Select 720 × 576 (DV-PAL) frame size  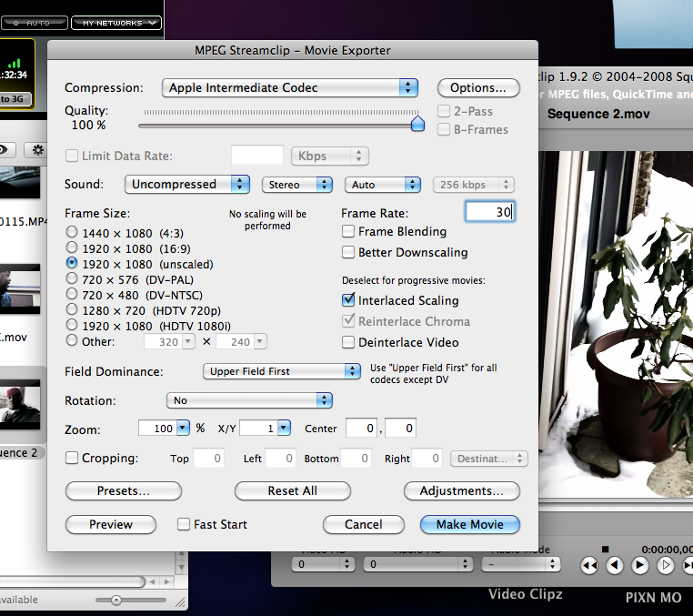[72, 278]
